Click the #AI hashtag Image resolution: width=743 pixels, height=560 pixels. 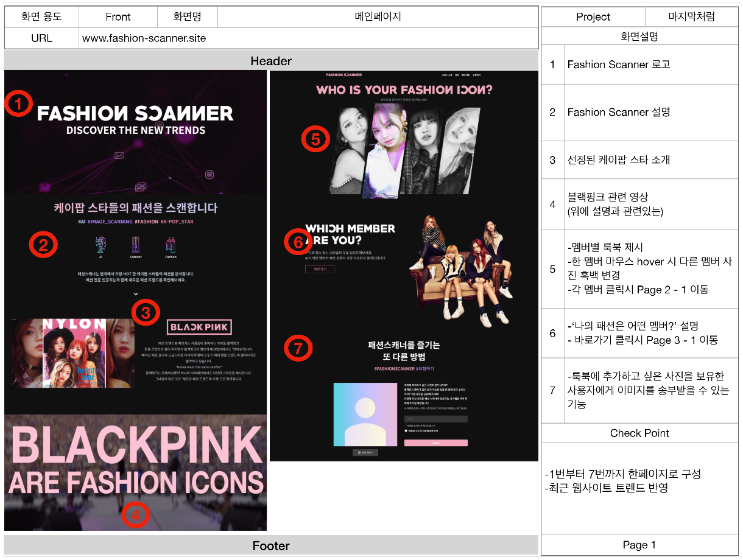tap(82, 222)
